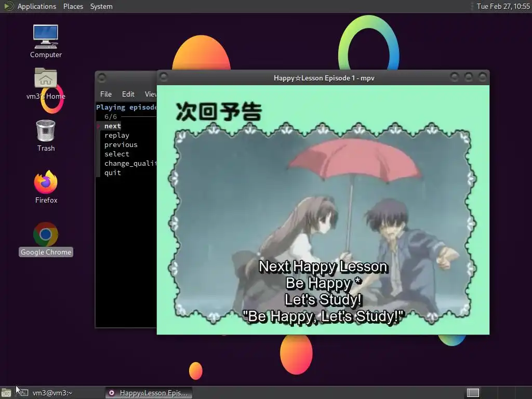Close the mpv player window
This screenshot has height=399, width=532.
(x=483, y=77)
